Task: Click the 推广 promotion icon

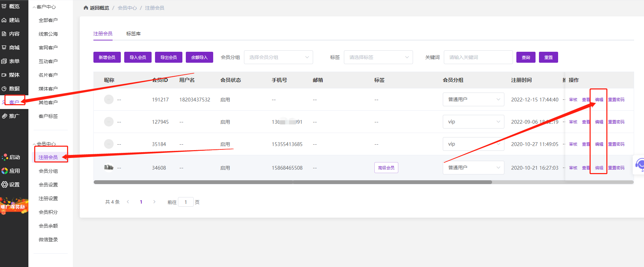Action: (x=4, y=116)
